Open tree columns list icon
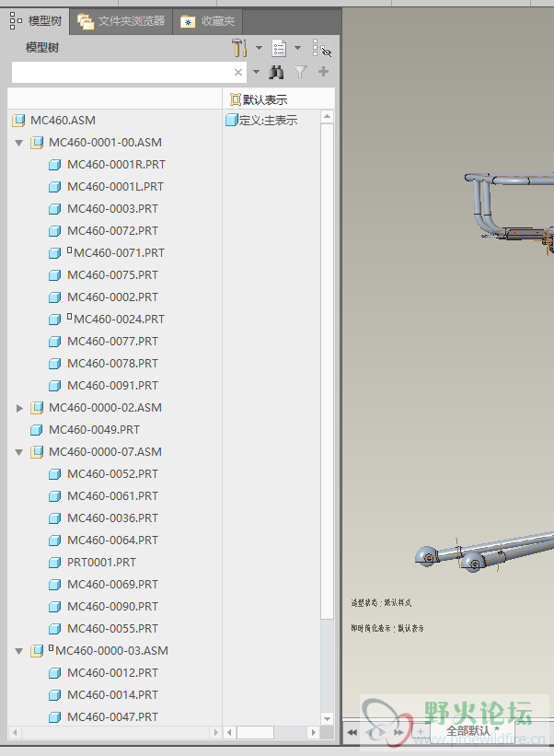This screenshot has width=554, height=756. click(x=279, y=48)
